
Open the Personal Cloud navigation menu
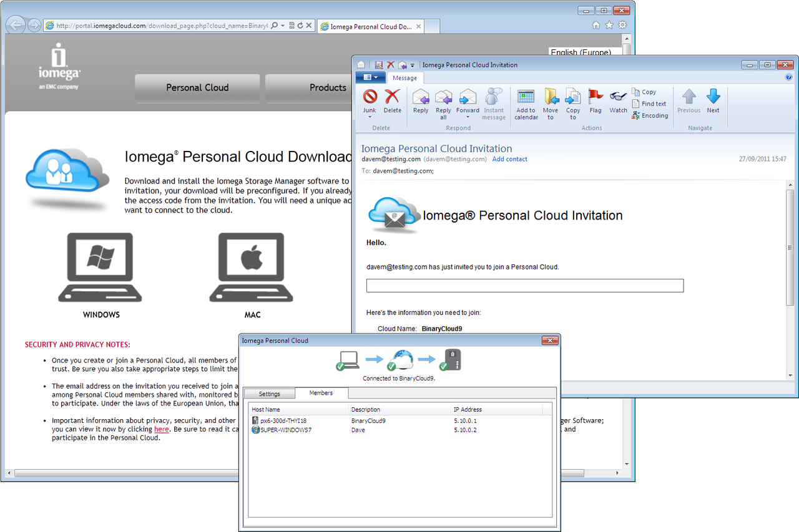point(197,88)
